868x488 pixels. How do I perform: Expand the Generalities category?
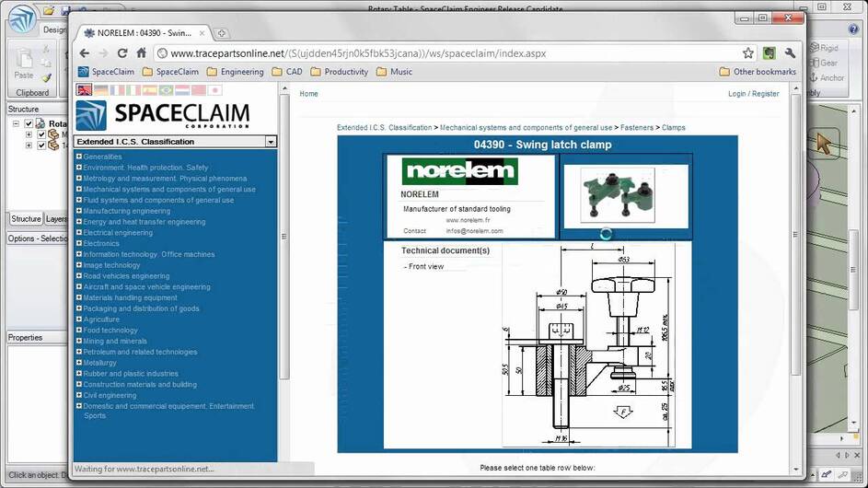click(78, 157)
